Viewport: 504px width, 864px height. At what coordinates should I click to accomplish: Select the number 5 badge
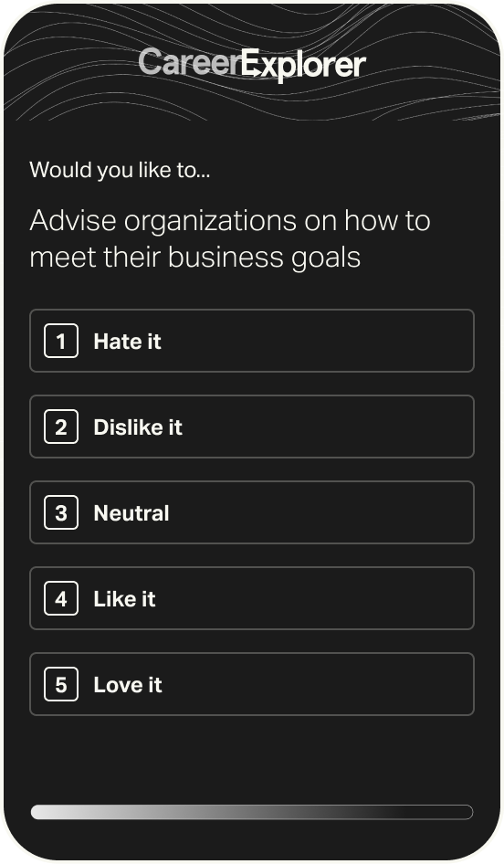click(x=61, y=685)
